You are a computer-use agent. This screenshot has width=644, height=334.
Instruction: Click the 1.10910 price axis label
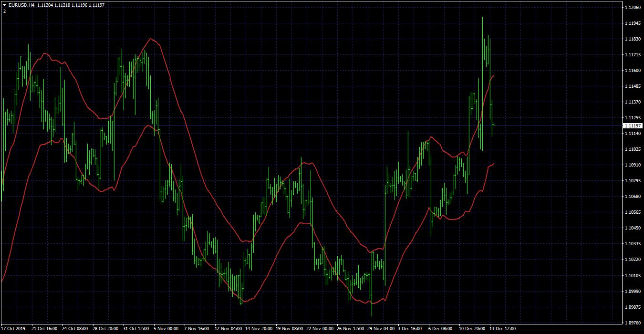633,165
